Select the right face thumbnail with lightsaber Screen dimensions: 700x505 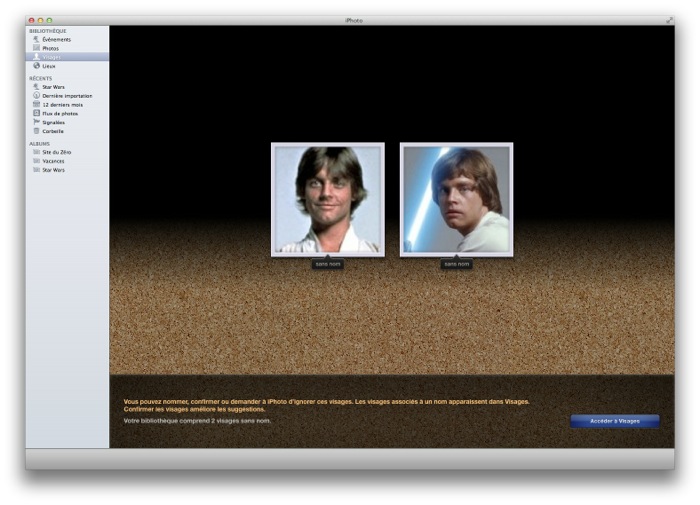pos(456,200)
